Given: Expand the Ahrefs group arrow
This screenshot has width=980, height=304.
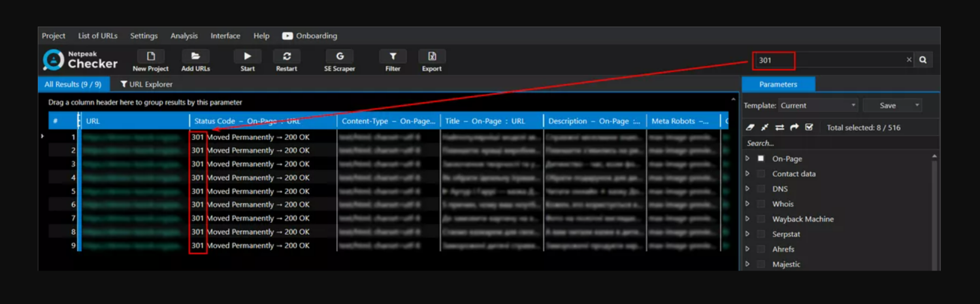Looking at the screenshot, I should point(747,248).
